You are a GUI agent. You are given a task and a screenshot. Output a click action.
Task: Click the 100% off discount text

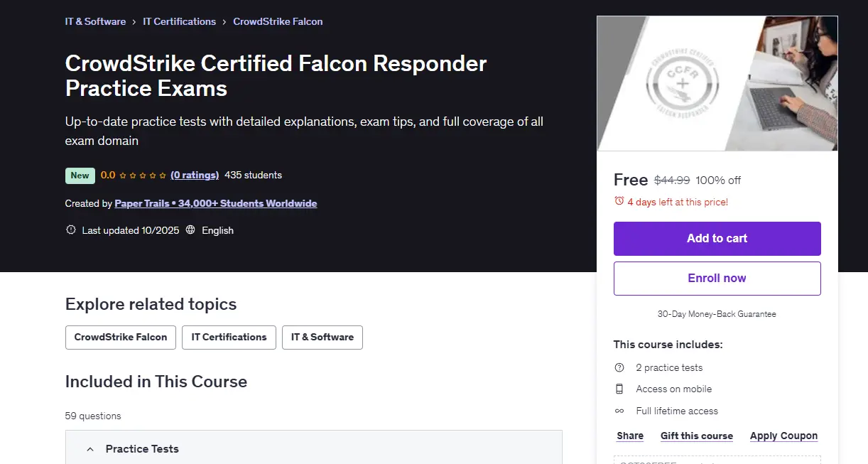(x=718, y=180)
